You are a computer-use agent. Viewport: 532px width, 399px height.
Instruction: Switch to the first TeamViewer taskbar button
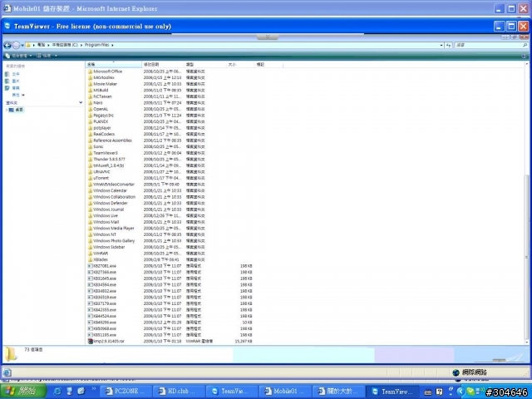click(x=231, y=392)
